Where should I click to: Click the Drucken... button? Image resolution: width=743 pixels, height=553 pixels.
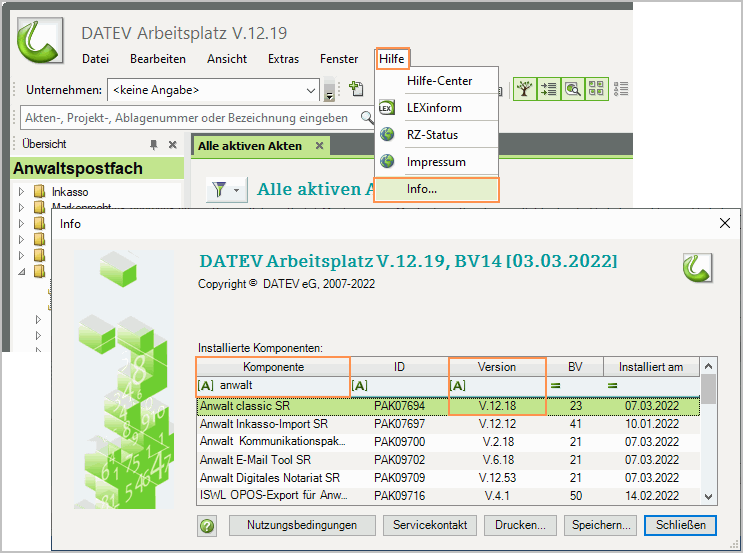pyautogui.click(x=520, y=525)
